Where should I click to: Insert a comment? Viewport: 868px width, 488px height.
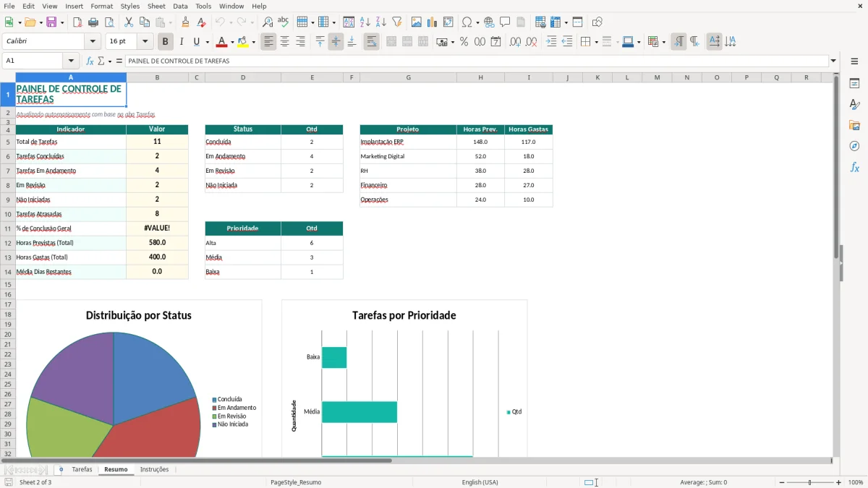tap(505, 22)
